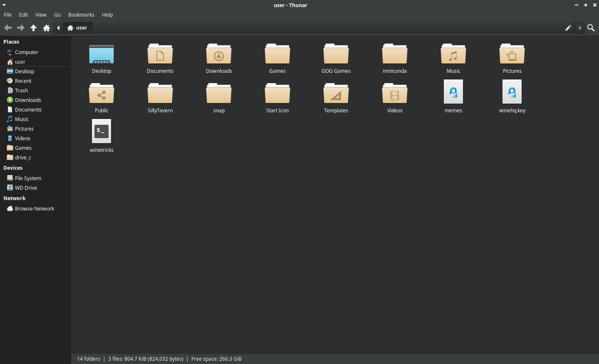Image resolution: width=599 pixels, height=364 pixels.
Task: Open Videos in the sidebar
Action: [35, 139]
